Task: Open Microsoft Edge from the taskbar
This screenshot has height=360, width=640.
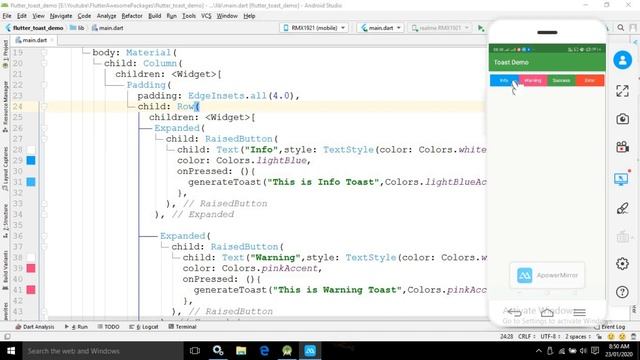Action: pos(264,351)
